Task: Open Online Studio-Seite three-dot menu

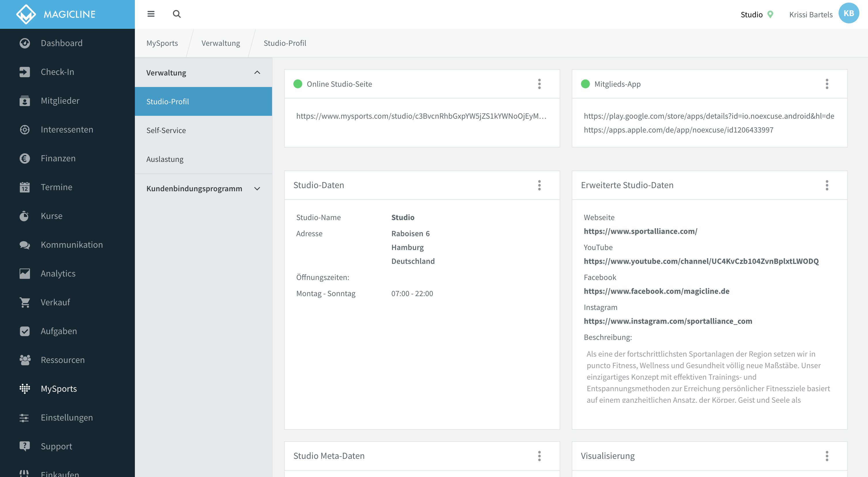Action: coord(539,84)
